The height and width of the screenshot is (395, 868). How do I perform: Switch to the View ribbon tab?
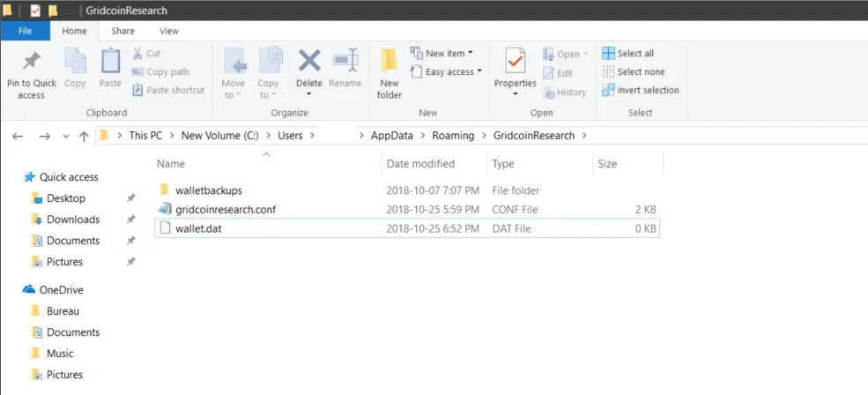(169, 31)
